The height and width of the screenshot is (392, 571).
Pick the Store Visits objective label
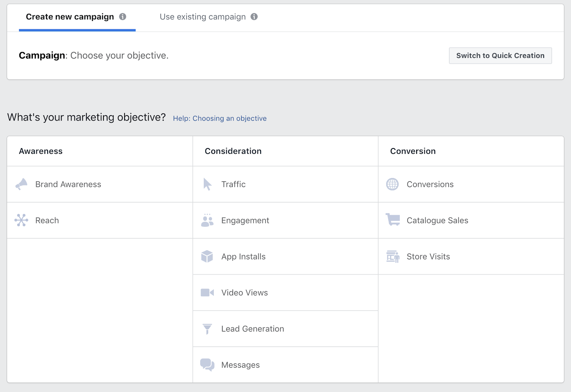[x=428, y=256]
